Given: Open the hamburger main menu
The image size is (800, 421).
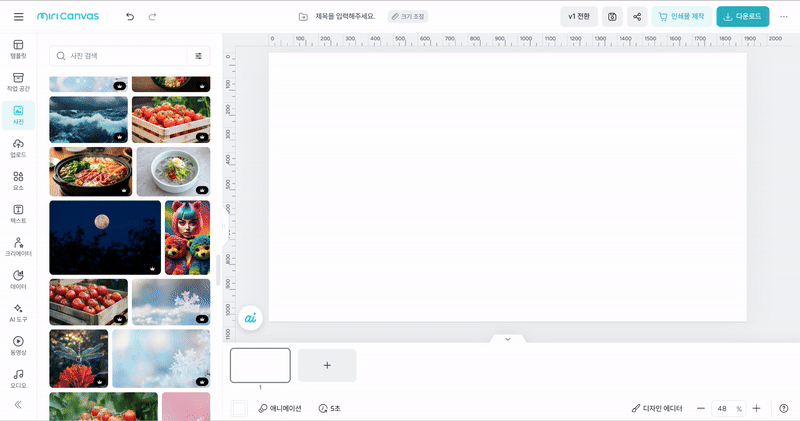Looking at the screenshot, I should pos(18,17).
